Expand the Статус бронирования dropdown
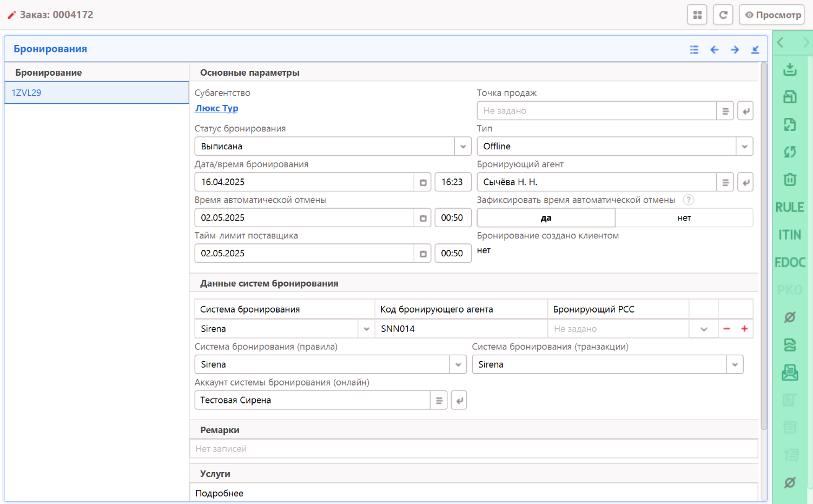Screen dimensions: 813x504 (462, 147)
